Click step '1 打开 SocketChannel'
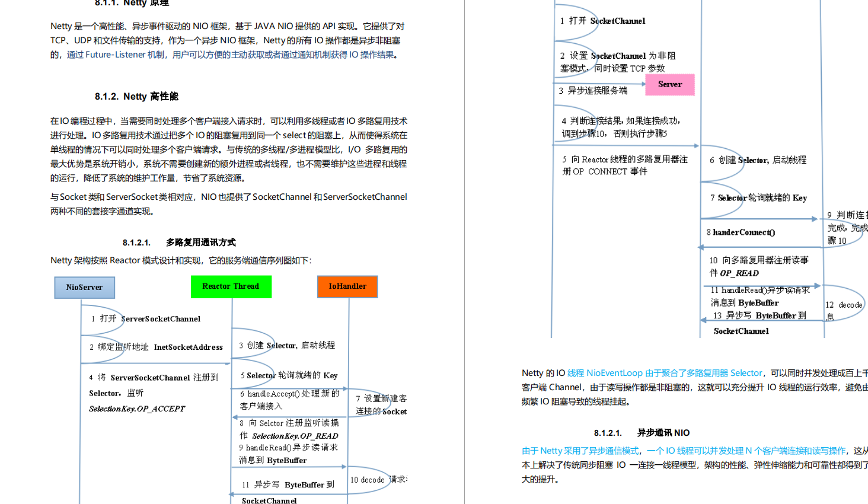This screenshot has width=868, height=504. (x=602, y=21)
